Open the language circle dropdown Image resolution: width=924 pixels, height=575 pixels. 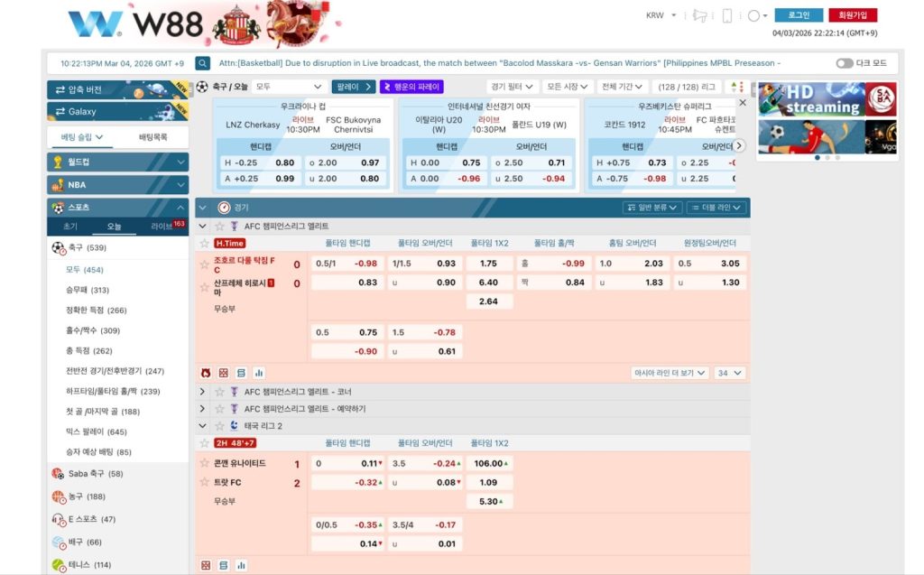tap(757, 16)
